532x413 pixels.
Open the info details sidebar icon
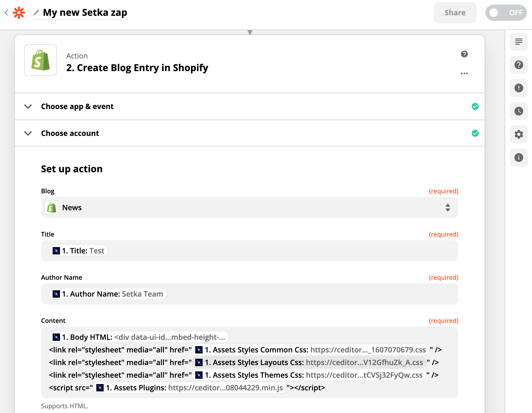(519, 158)
